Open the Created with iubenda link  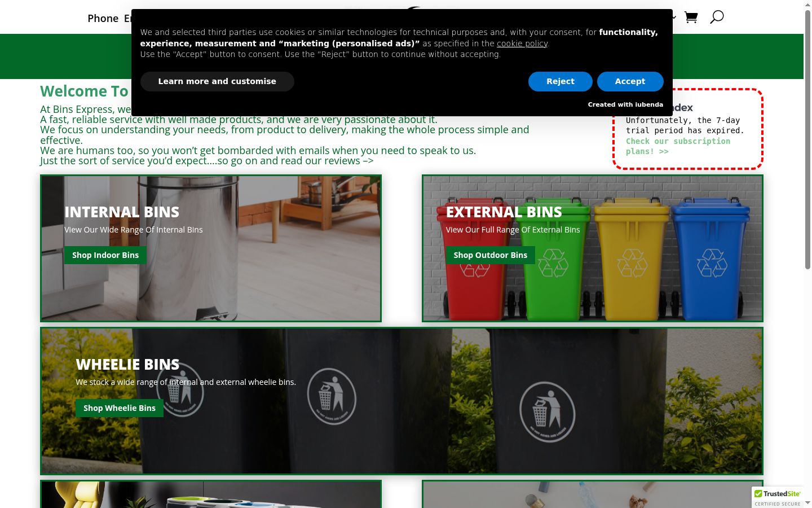tap(625, 104)
